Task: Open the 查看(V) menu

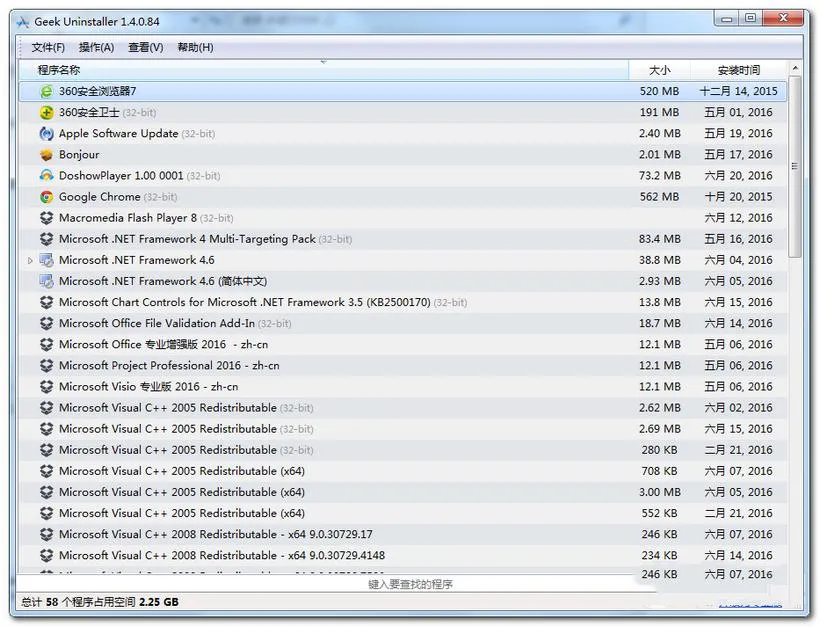Action: pos(146,48)
